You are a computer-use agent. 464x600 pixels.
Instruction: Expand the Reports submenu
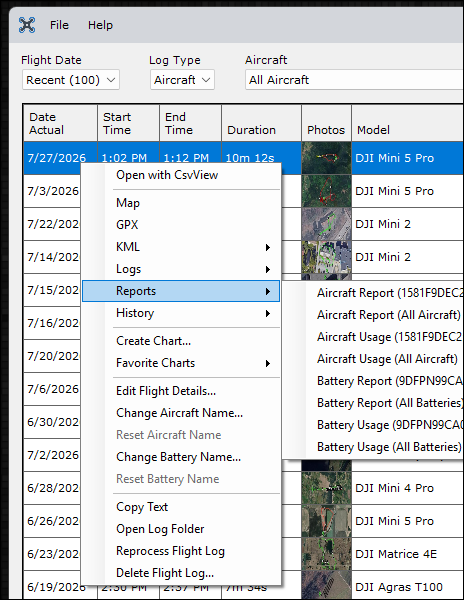[181, 291]
